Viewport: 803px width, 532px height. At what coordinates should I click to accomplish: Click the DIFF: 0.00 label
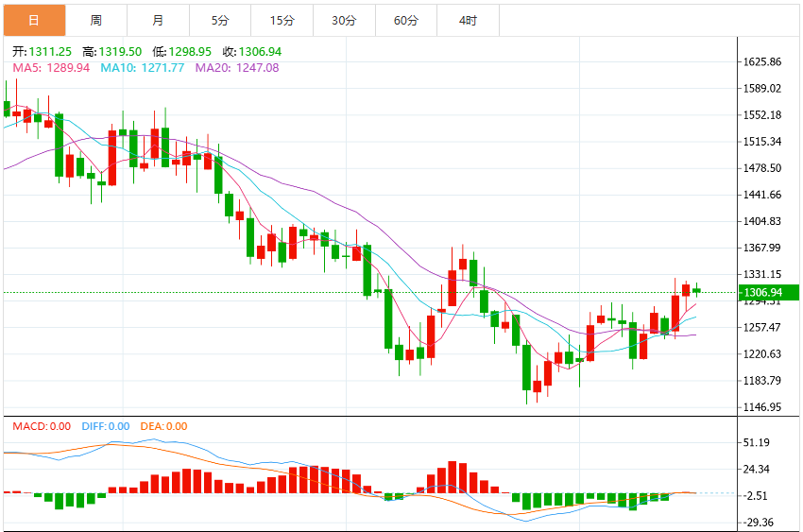click(x=106, y=426)
